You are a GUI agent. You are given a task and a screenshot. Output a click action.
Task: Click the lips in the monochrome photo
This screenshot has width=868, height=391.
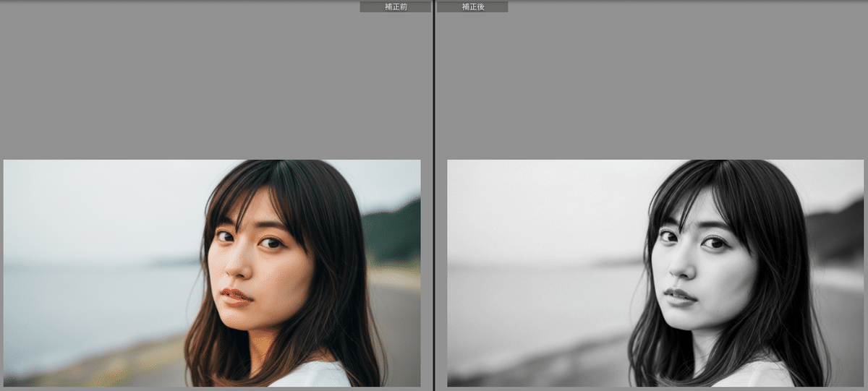(x=680, y=296)
